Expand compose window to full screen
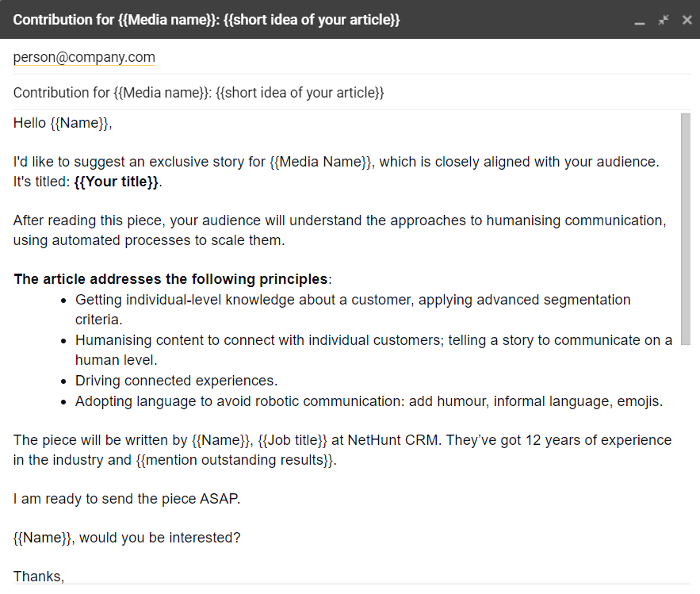Image resolution: width=700 pixels, height=594 pixels. pyautogui.click(x=664, y=20)
